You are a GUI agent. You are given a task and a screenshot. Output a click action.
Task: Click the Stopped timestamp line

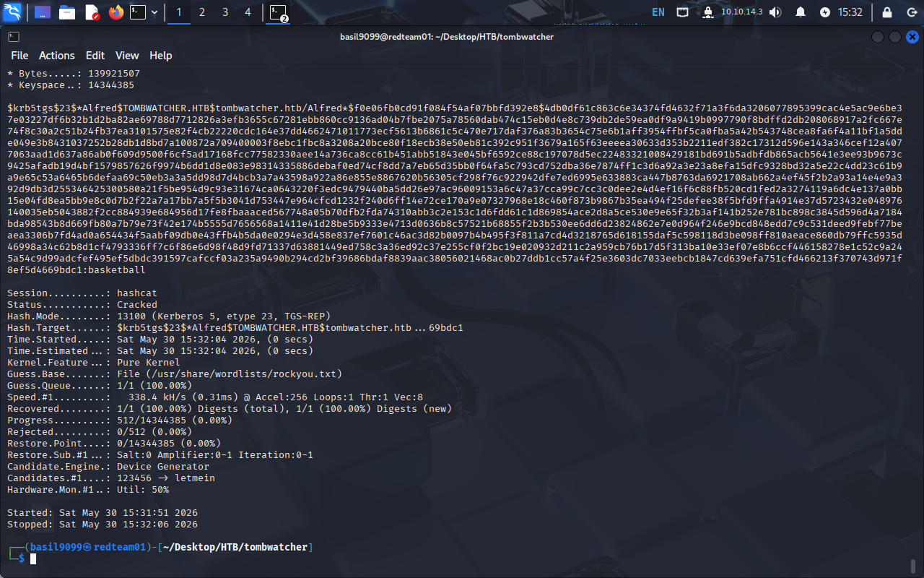(x=103, y=524)
